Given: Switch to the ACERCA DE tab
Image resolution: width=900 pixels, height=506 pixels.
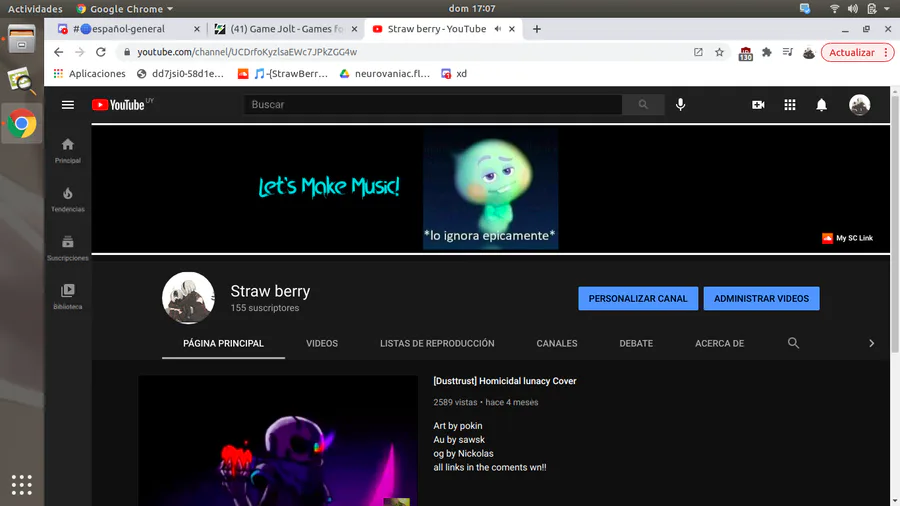Looking at the screenshot, I should pos(719,343).
